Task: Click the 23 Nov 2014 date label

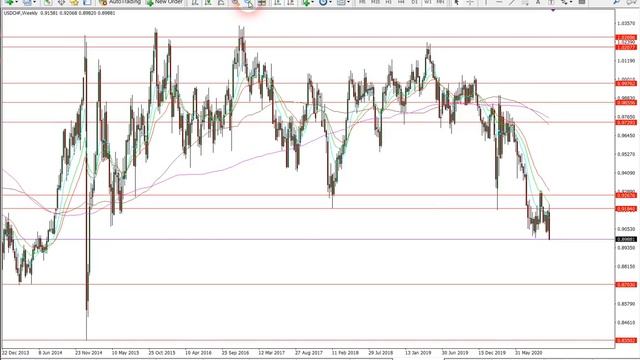Action: (x=89, y=353)
